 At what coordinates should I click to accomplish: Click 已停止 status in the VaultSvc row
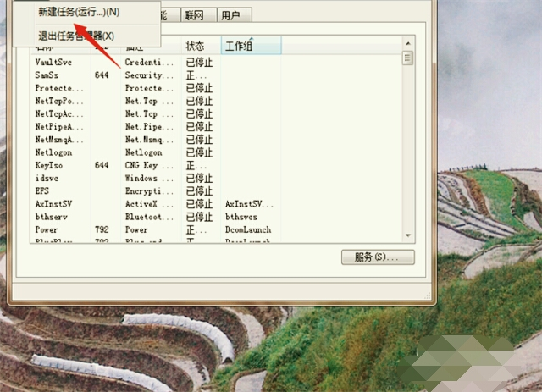click(x=199, y=62)
